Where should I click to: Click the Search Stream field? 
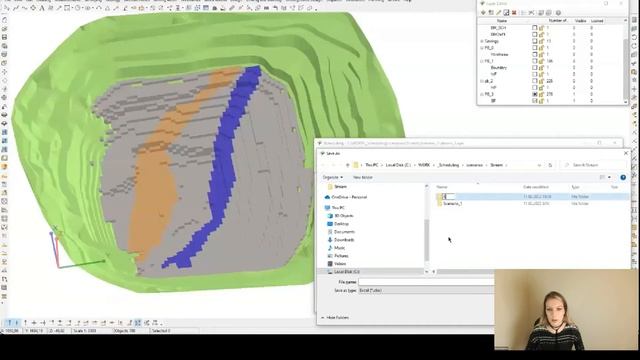point(593,165)
